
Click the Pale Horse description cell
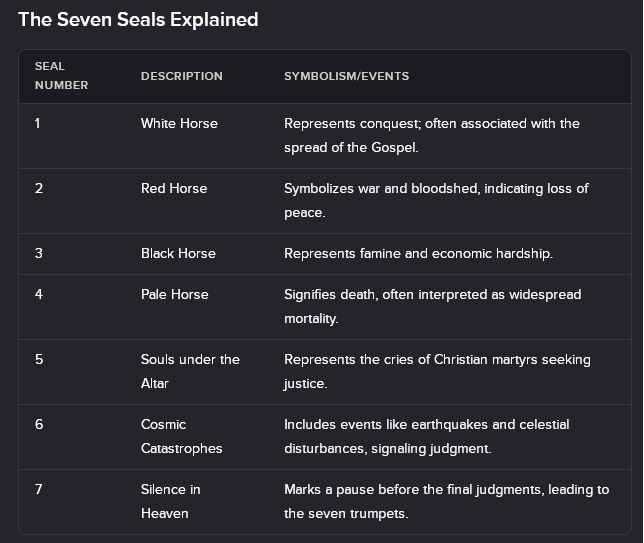tap(175, 295)
